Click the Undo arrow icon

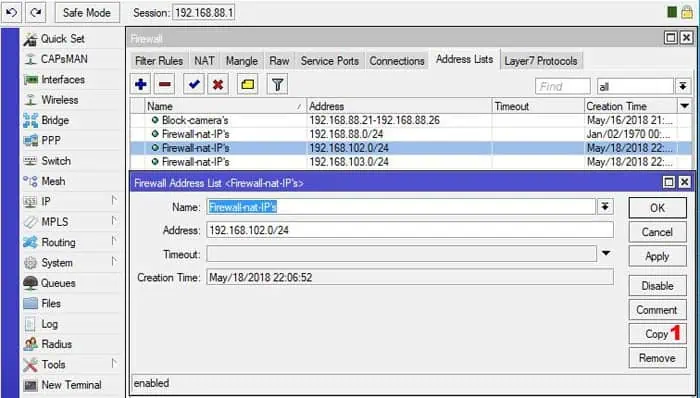tap(11, 12)
